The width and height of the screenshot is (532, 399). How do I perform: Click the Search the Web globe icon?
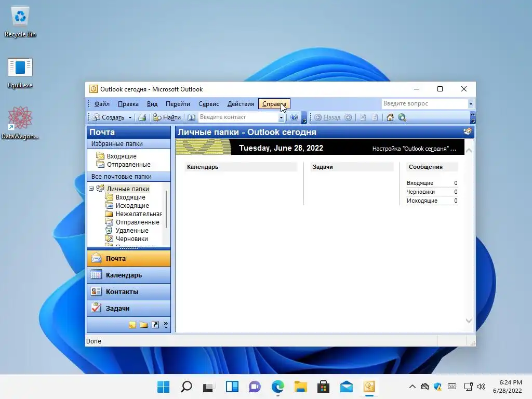[402, 117]
